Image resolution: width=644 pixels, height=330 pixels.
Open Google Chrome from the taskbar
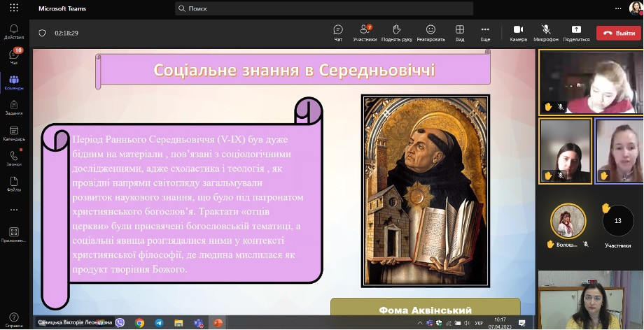click(x=139, y=323)
